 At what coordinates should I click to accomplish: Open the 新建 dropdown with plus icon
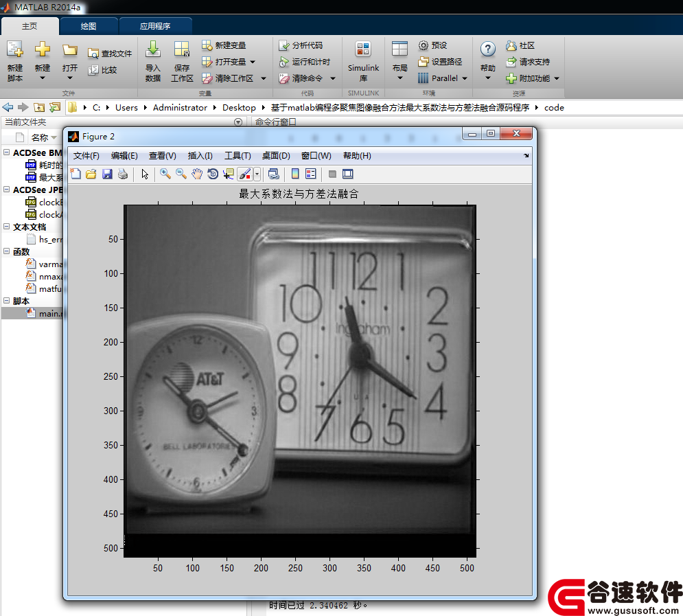43,60
